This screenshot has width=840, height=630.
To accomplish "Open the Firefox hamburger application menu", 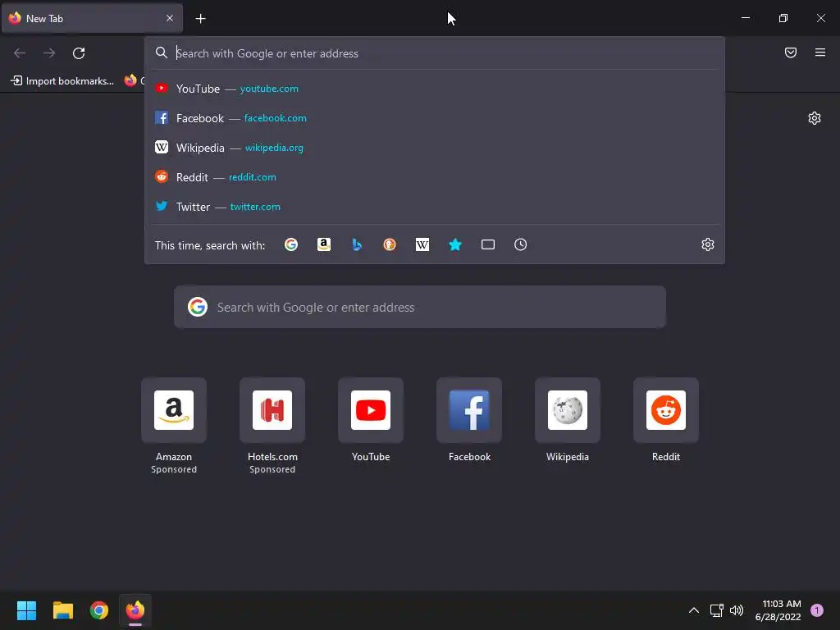I will (819, 52).
